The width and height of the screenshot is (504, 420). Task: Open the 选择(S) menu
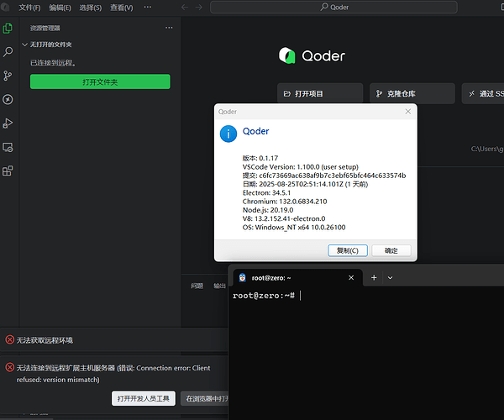[91, 8]
